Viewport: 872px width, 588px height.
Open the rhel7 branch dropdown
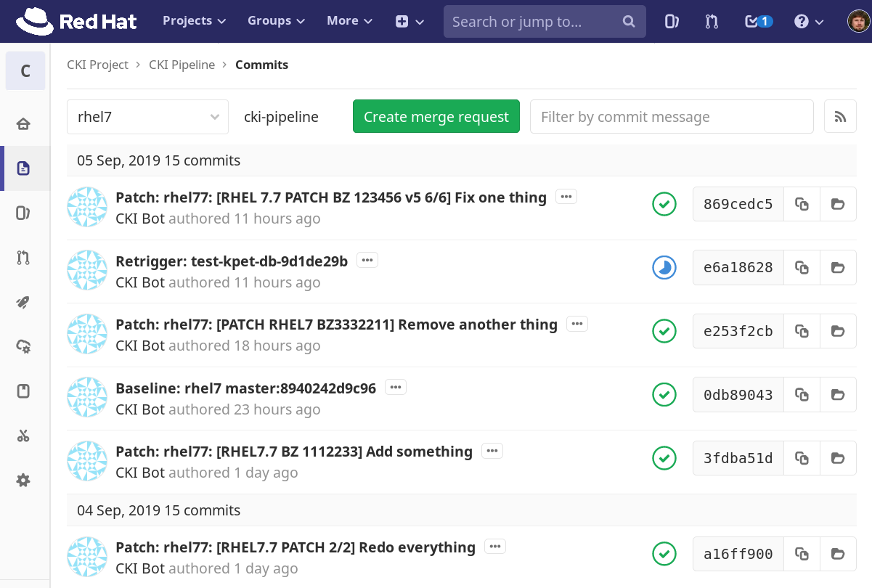147,117
